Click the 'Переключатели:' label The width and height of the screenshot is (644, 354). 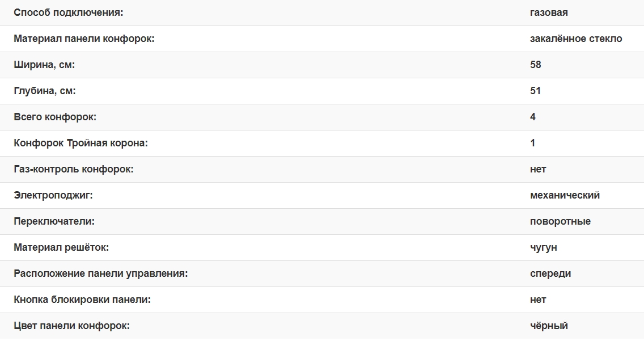54,221
